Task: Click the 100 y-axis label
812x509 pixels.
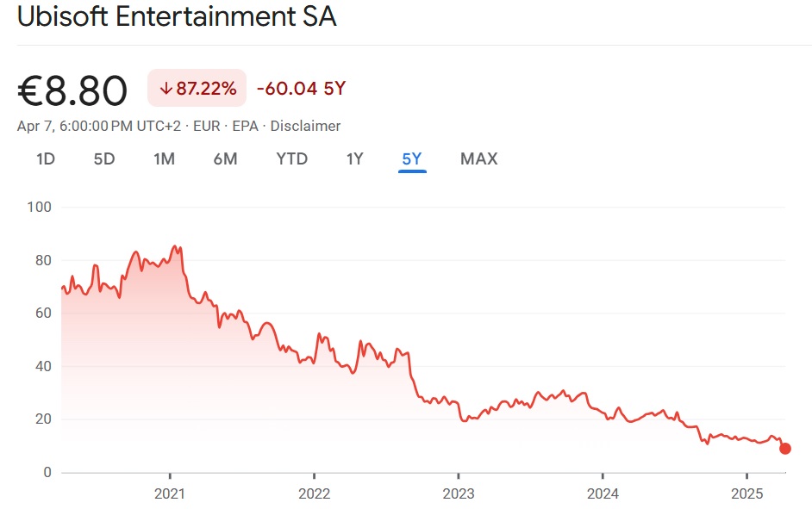Action: (40, 208)
